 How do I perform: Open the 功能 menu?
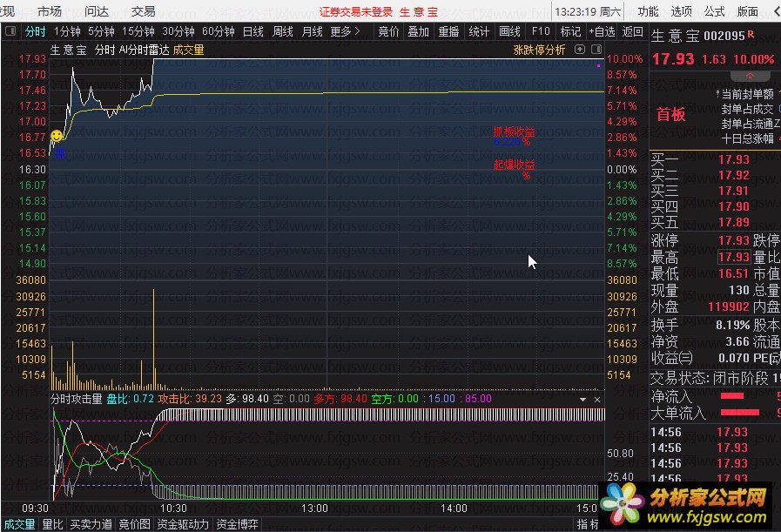[x=648, y=11]
